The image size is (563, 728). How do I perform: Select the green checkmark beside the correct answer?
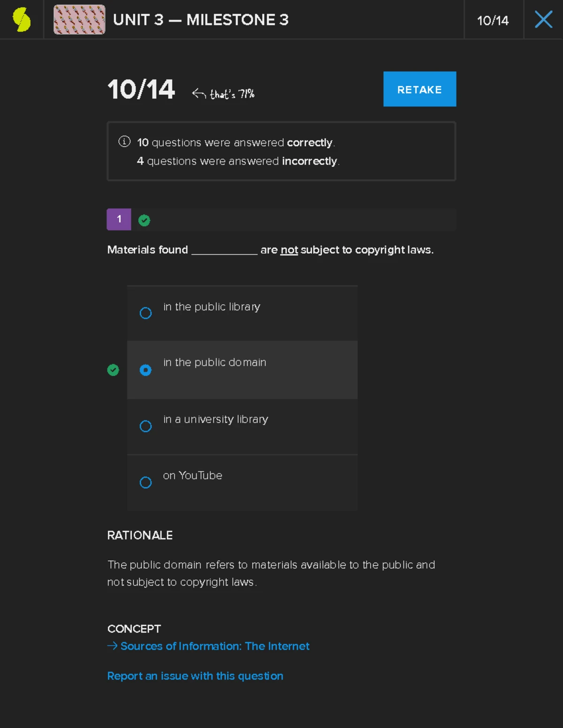(113, 370)
